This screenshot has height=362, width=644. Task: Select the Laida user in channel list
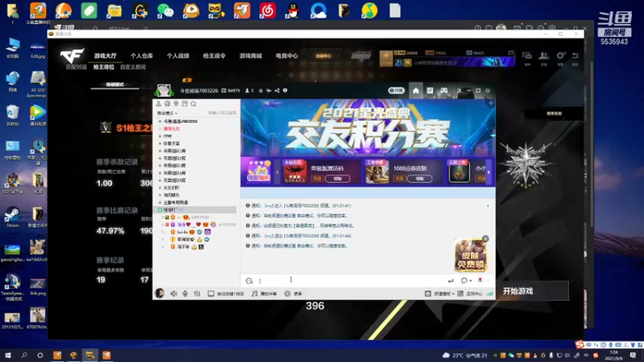coord(182,232)
